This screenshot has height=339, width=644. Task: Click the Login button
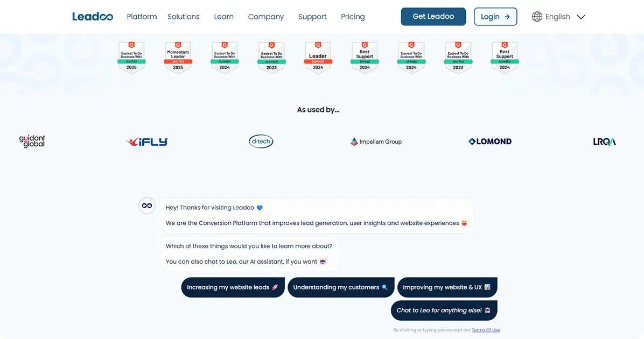(495, 17)
